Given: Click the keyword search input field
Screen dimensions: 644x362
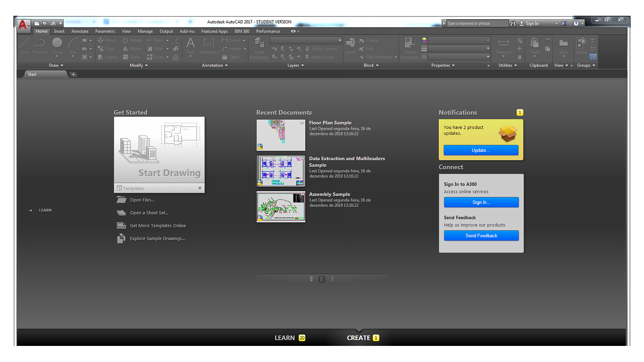Looking at the screenshot, I should click(x=477, y=23).
